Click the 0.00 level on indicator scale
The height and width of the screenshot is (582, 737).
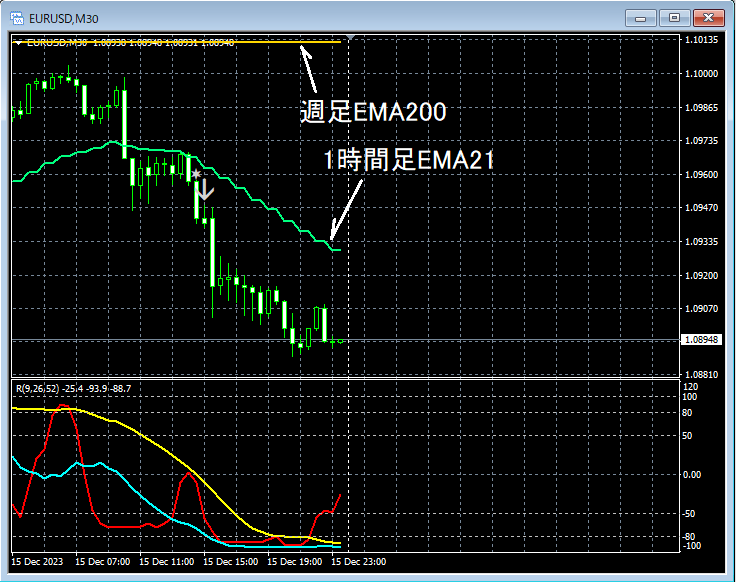(691, 475)
